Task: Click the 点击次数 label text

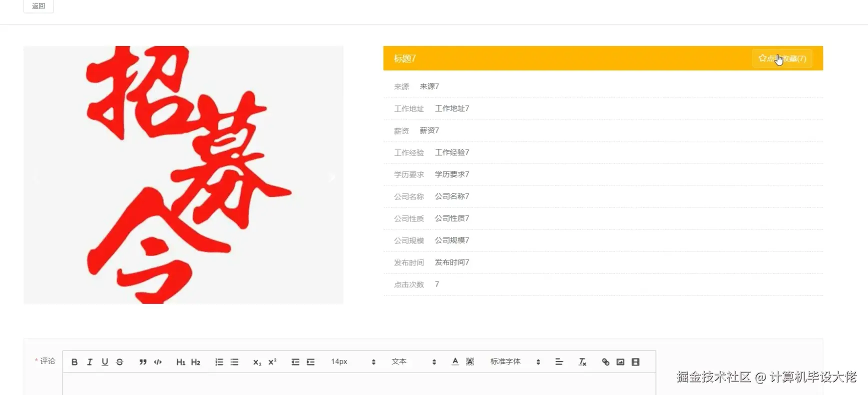Action: click(409, 284)
